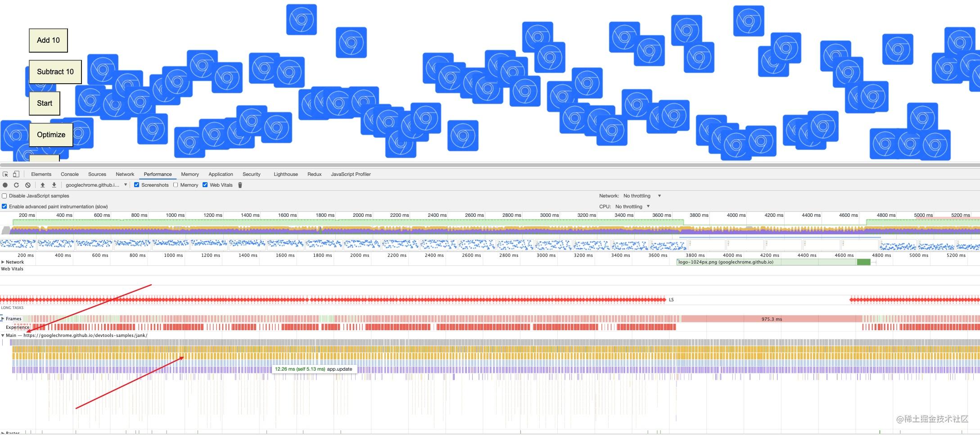The width and height of the screenshot is (980, 435).
Task: Uncheck Enable advanced paint instrumentation
Action: (5, 206)
